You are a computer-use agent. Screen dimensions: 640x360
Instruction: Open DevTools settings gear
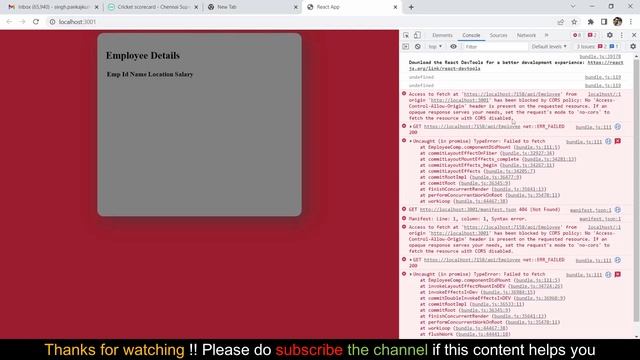coord(609,36)
